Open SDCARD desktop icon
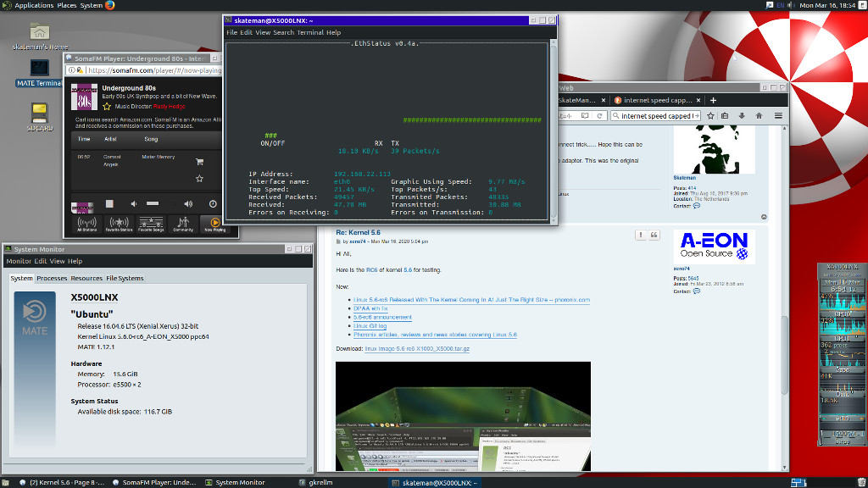Image resolution: width=868 pixels, height=488 pixels. [x=39, y=117]
